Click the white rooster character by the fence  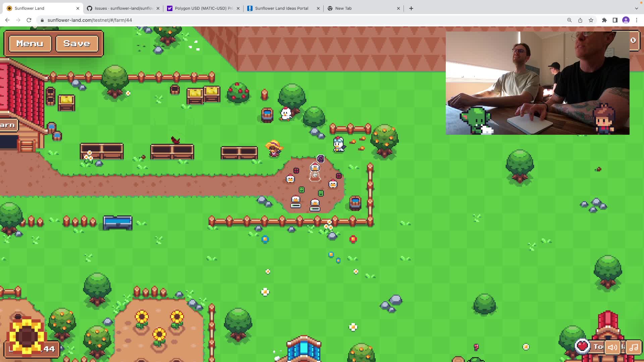tap(339, 144)
